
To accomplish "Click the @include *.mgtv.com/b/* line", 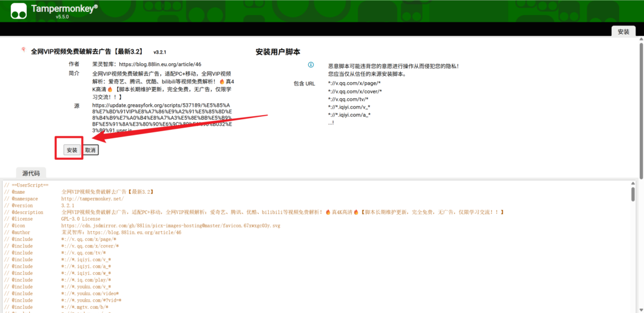I will click(x=56, y=307).
